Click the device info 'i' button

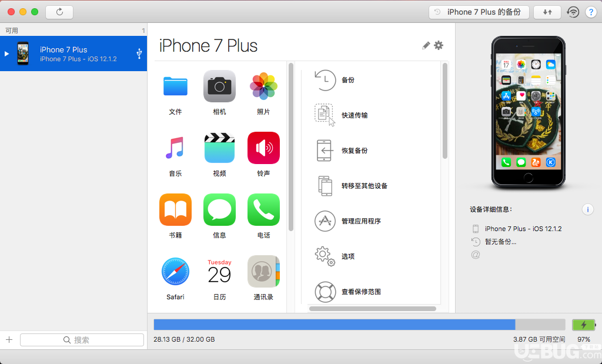coord(587,209)
